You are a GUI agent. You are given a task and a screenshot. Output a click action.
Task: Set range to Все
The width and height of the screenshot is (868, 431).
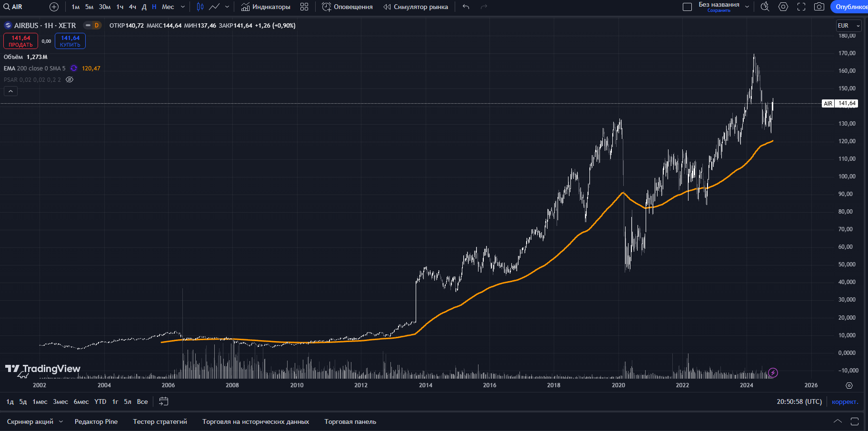pyautogui.click(x=142, y=402)
